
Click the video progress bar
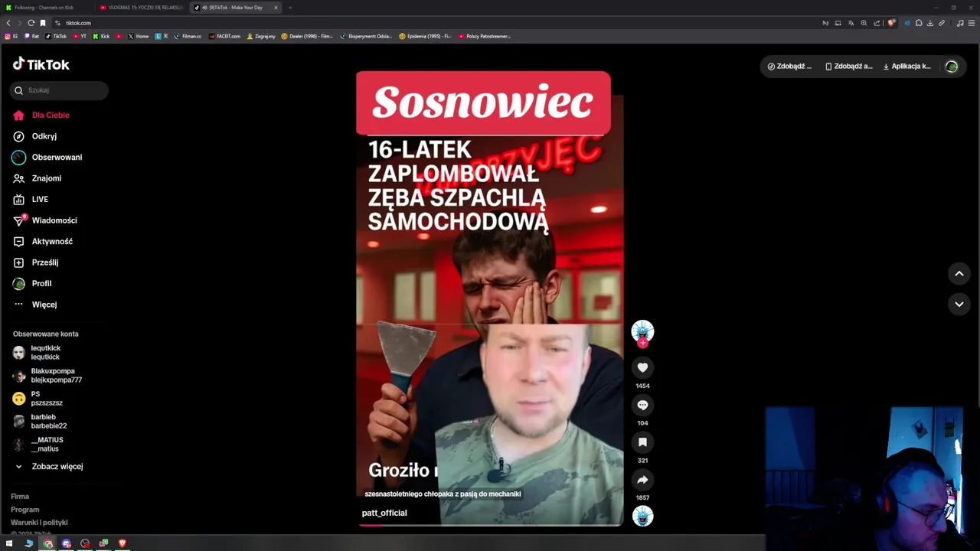(490, 525)
